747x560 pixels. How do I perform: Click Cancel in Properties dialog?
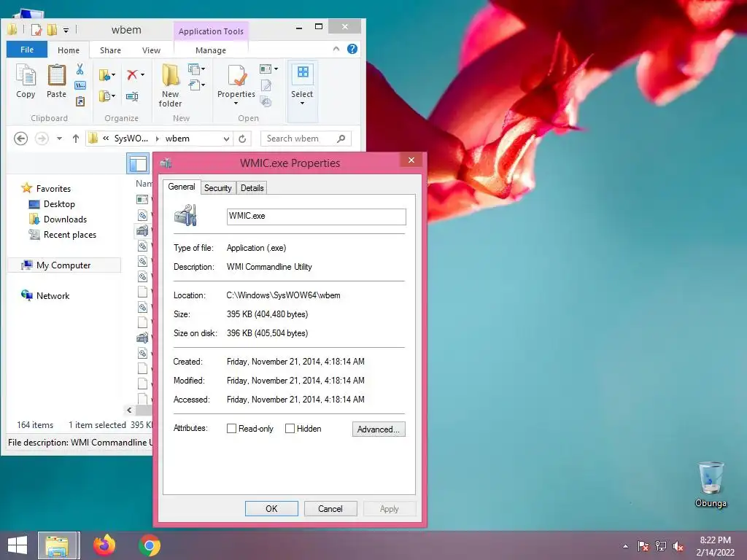click(x=330, y=508)
